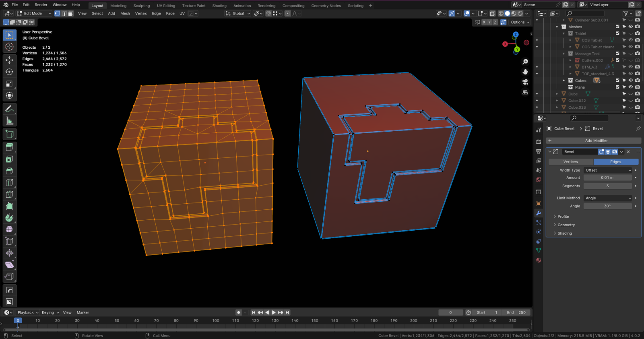Viewport: 644px width, 339px height.
Task: Switch to orthographic view grid icon
Action: click(x=525, y=92)
